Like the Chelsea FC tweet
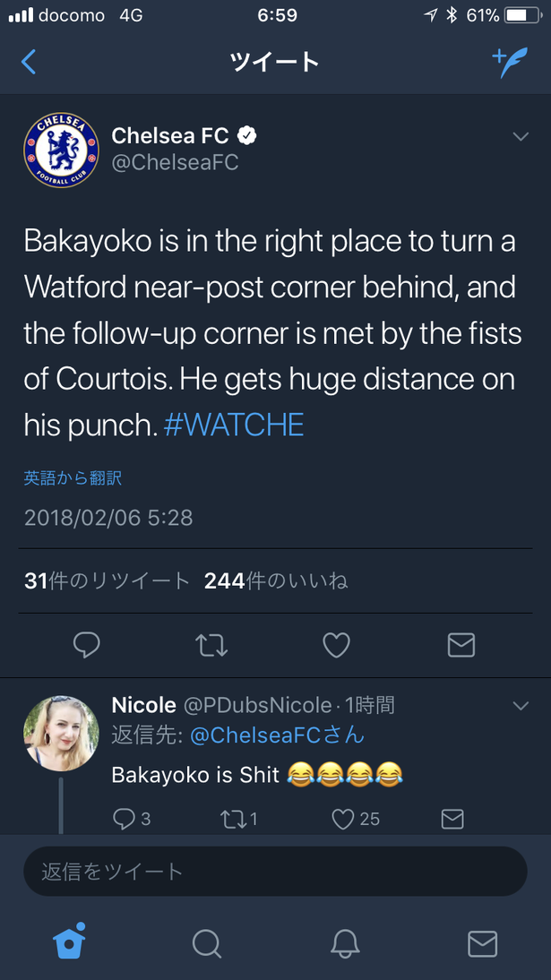The image size is (551, 980). coord(337,645)
